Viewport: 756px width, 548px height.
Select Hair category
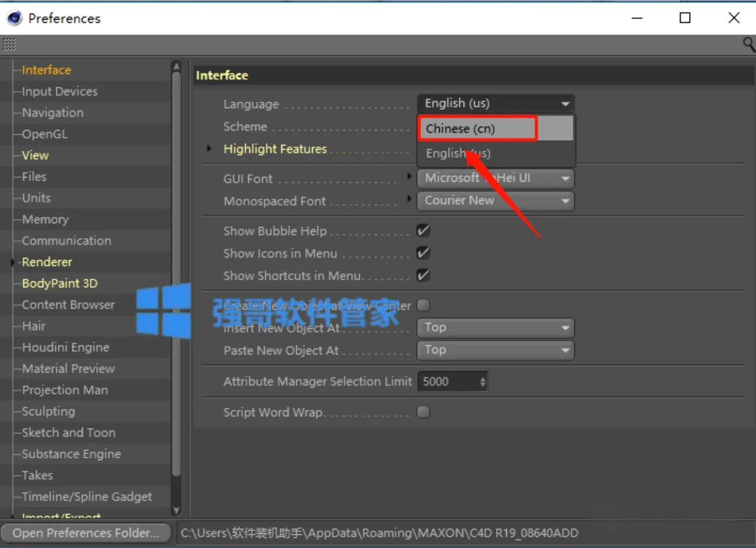click(33, 326)
